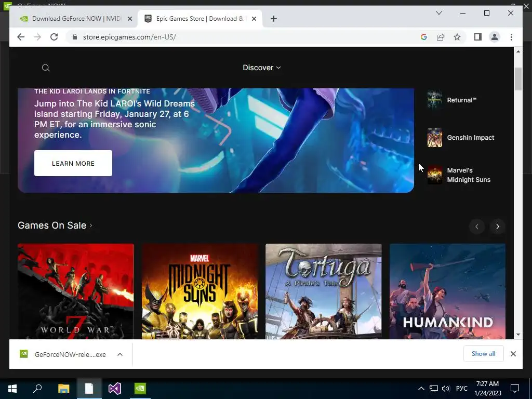Open the downloaded GeForceNOW-rele....exe file

70,354
